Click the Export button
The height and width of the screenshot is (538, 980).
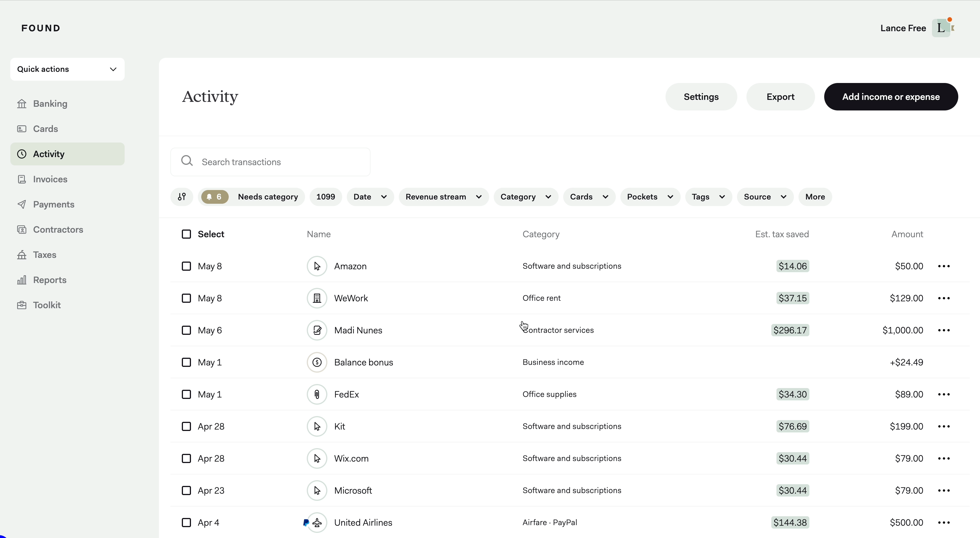pyautogui.click(x=780, y=97)
